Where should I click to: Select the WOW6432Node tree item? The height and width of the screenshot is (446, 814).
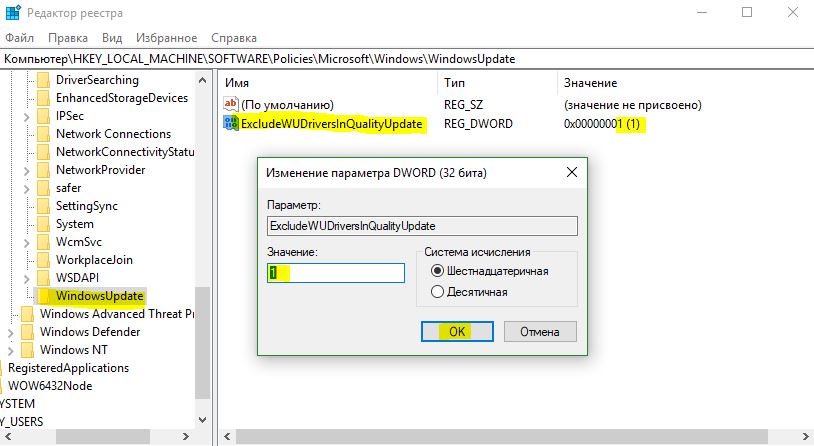pos(50,386)
